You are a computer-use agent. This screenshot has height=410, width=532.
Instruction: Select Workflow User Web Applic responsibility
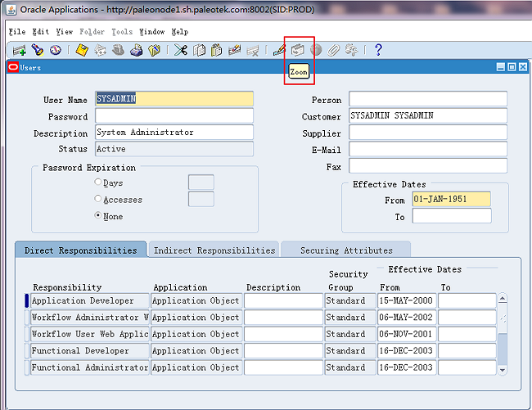tap(90, 334)
